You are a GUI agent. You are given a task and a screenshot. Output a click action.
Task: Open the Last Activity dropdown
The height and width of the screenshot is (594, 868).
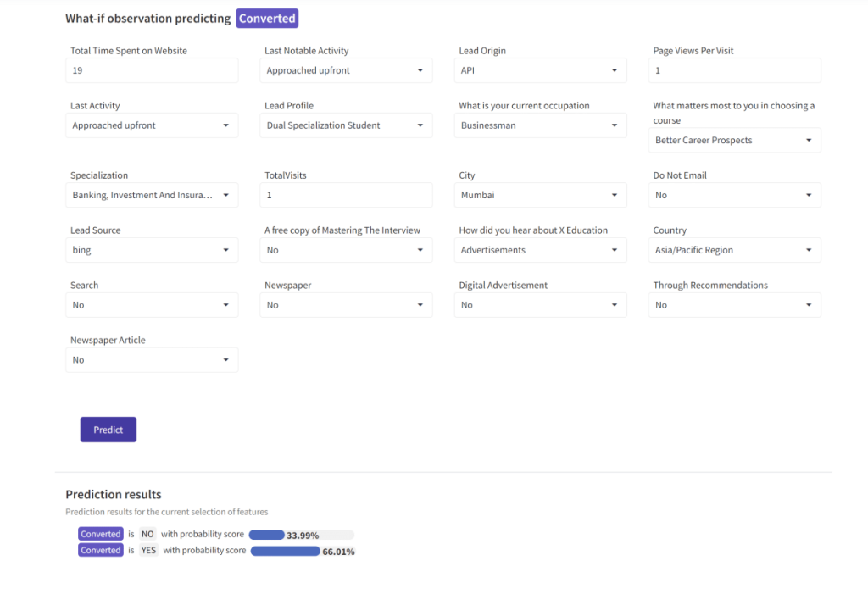[x=152, y=125]
